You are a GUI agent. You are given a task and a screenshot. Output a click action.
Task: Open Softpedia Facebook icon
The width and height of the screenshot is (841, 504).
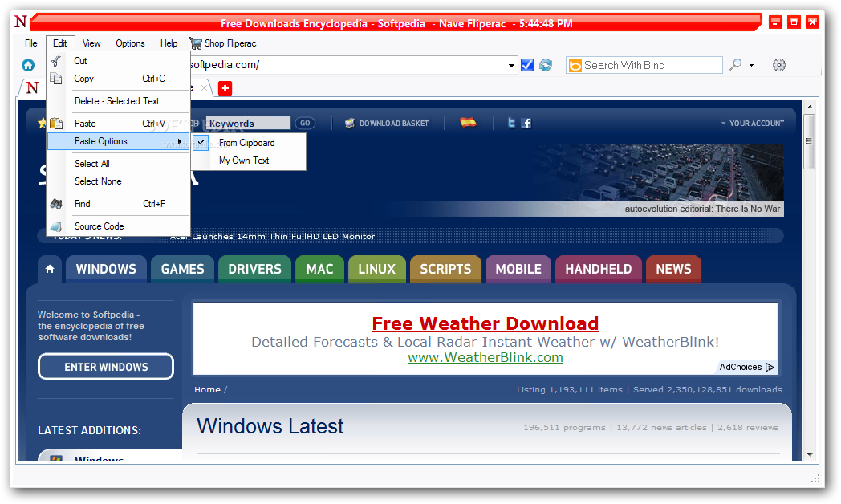click(526, 123)
